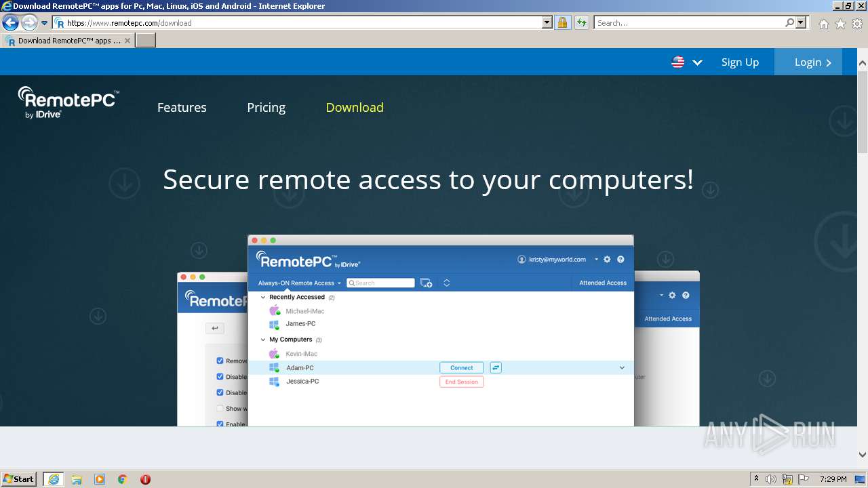Image resolution: width=868 pixels, height=488 pixels.
Task: Click the gear icon in right background window
Action: click(x=672, y=296)
